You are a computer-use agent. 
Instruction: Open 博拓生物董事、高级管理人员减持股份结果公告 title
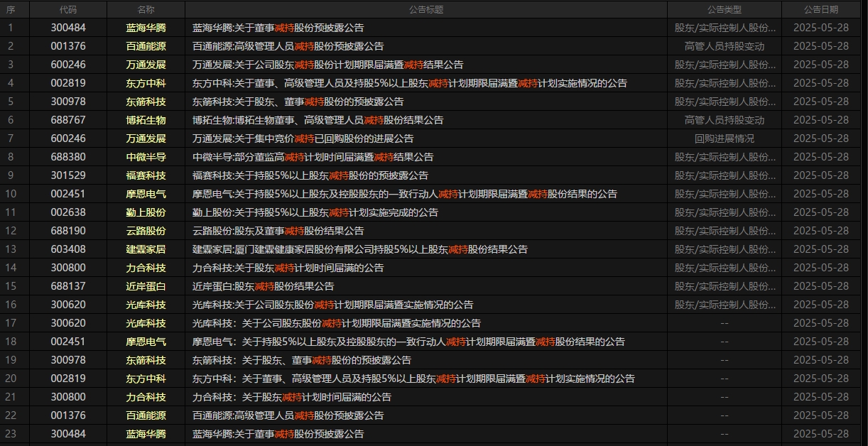tap(318, 120)
